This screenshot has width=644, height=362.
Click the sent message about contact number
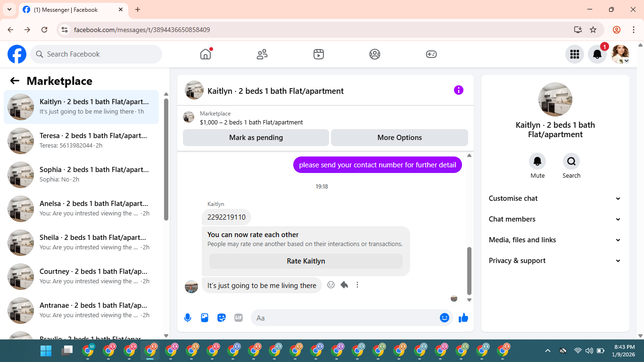tap(378, 165)
